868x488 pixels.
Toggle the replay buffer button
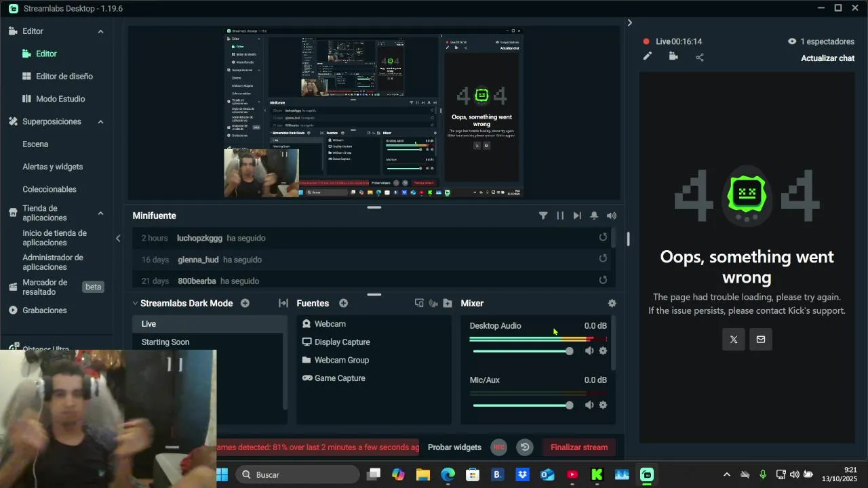[x=524, y=447]
